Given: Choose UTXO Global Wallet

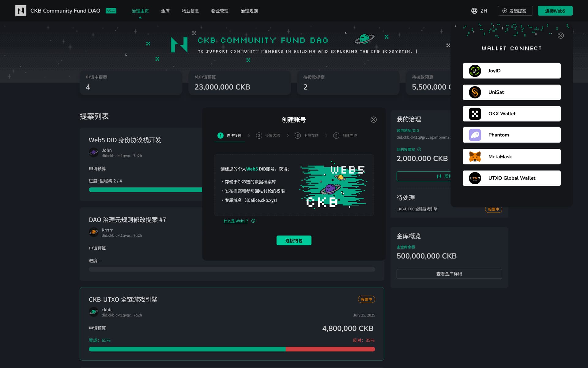Looking at the screenshot, I should pyautogui.click(x=511, y=178).
